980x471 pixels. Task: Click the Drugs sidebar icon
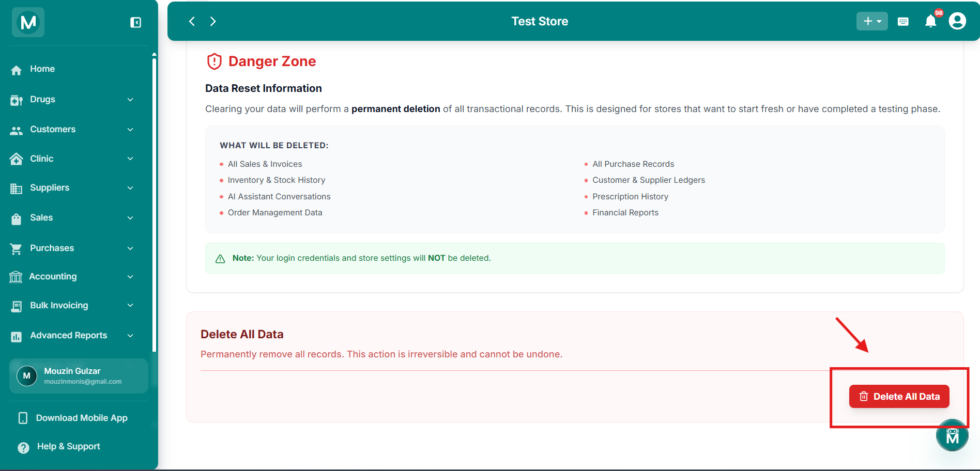pyautogui.click(x=16, y=100)
